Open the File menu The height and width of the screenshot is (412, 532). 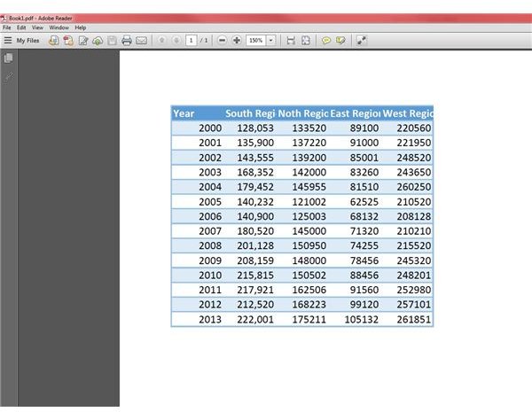(7, 27)
